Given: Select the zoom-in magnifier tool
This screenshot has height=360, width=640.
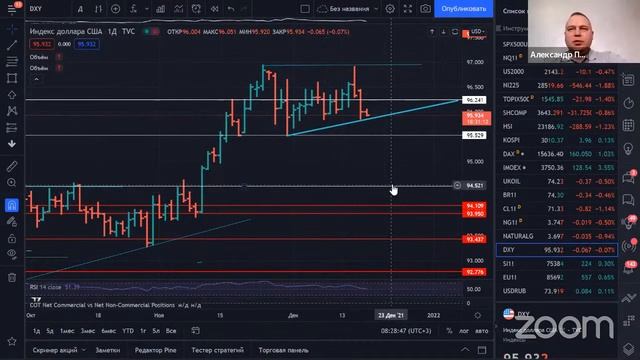Looking at the screenshot, I should 12,182.
